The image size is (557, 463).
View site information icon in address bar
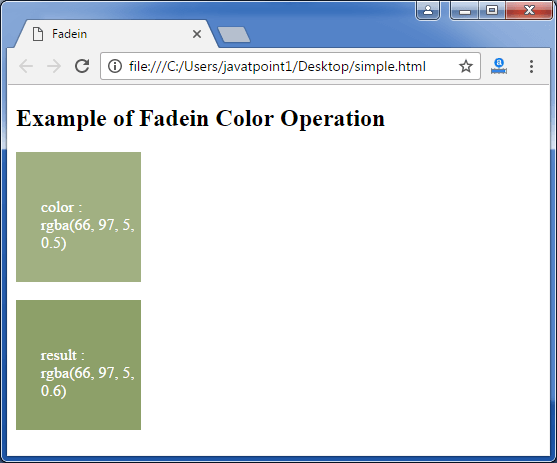115,66
